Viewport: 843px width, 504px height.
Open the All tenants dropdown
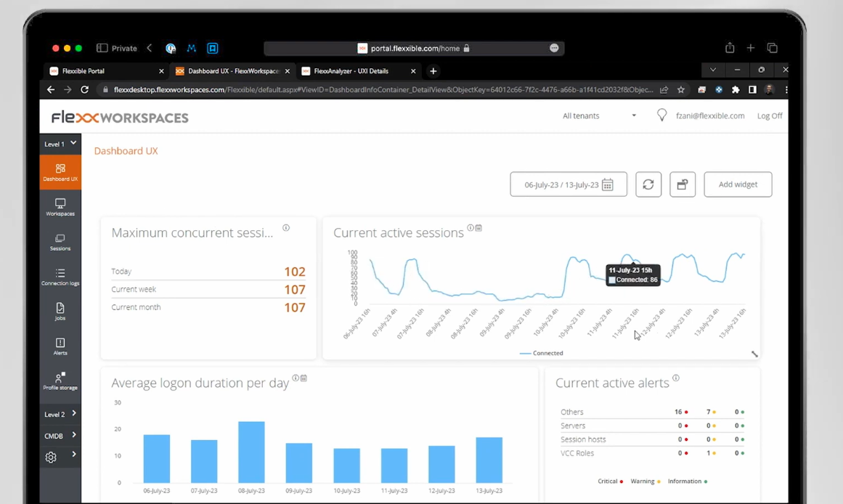(600, 115)
